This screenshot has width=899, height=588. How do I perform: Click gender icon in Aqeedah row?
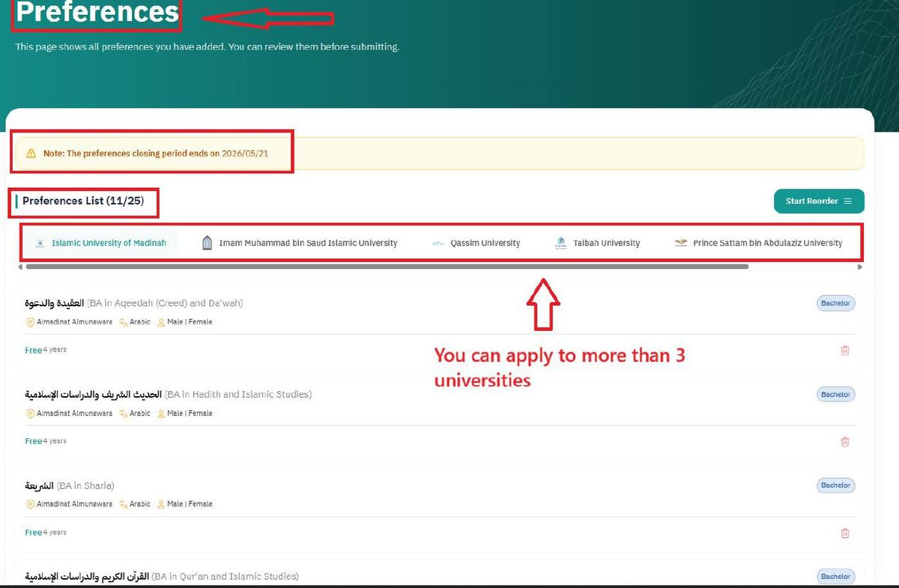[160, 322]
